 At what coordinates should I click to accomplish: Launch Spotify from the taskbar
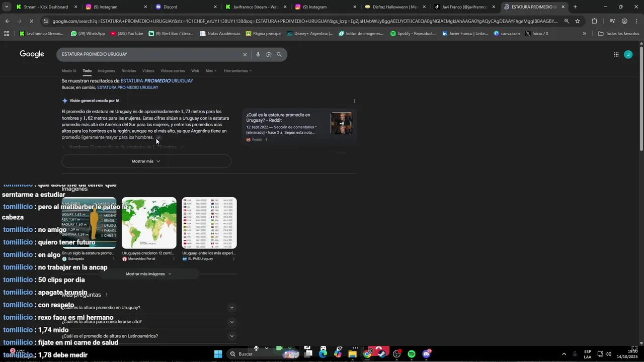coord(412,354)
